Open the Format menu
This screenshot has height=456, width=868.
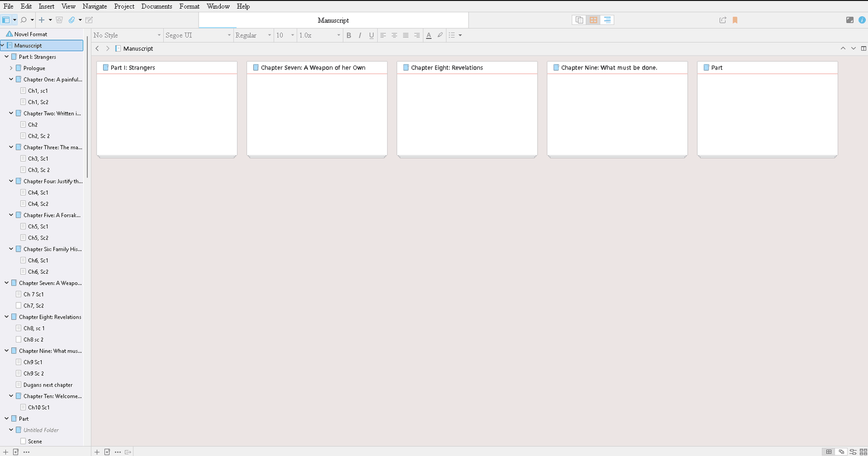pyautogui.click(x=189, y=6)
